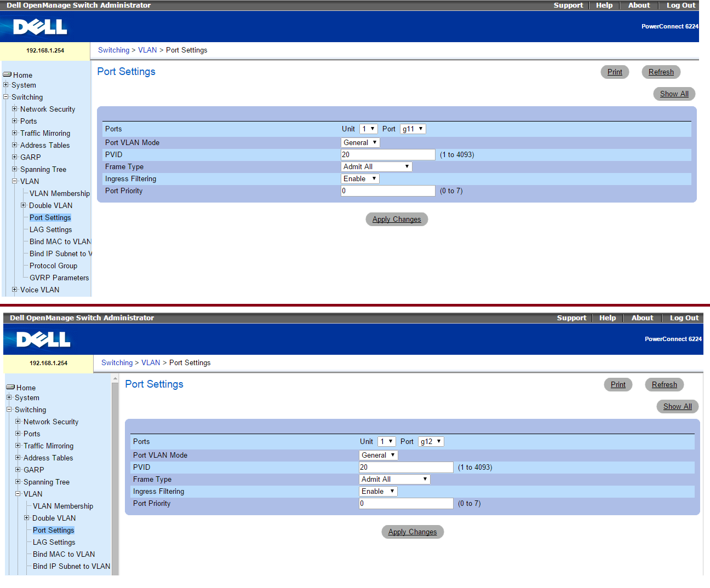This screenshot has height=588, width=710.
Task: Click the Dell logo above the g11 port page
Action: pos(40,26)
